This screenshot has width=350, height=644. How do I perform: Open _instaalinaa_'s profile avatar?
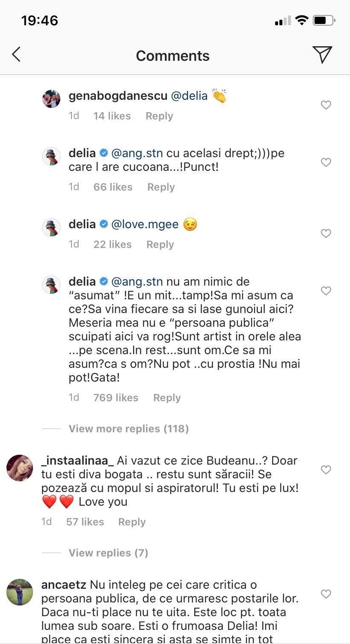click(x=20, y=468)
